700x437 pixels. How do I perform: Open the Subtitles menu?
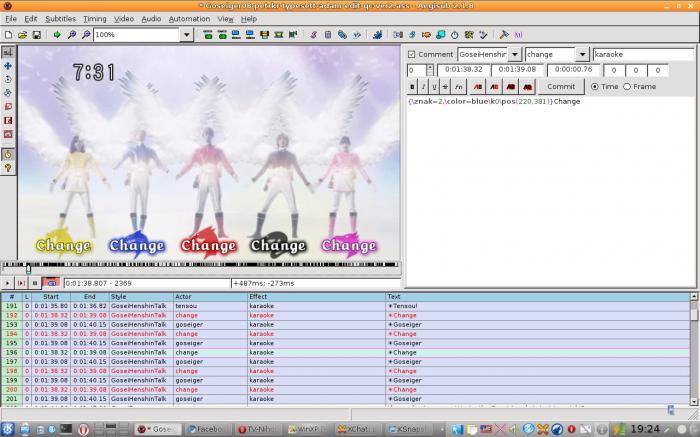[60, 19]
